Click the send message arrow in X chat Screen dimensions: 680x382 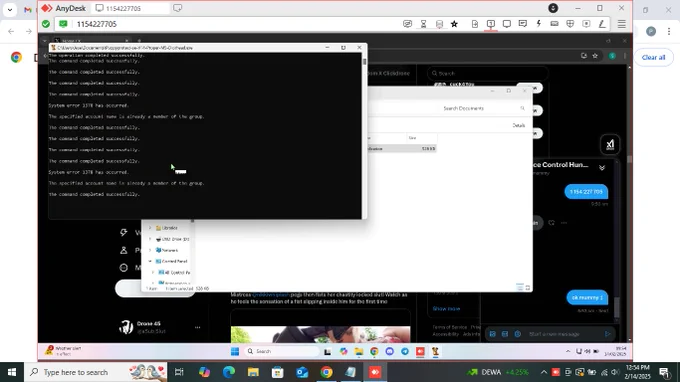tap(608, 334)
